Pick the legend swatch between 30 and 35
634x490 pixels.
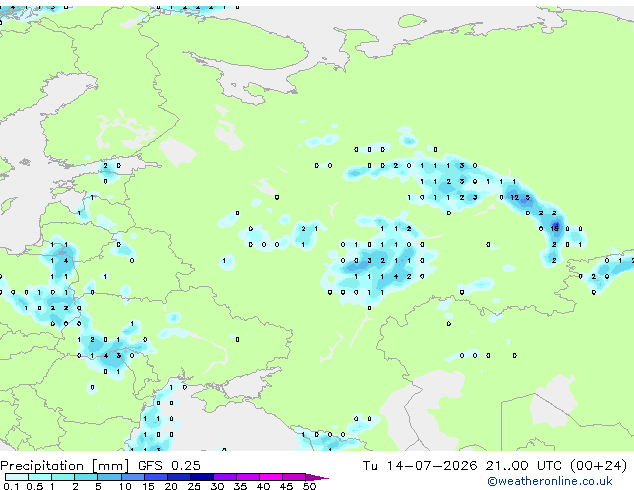point(225,477)
